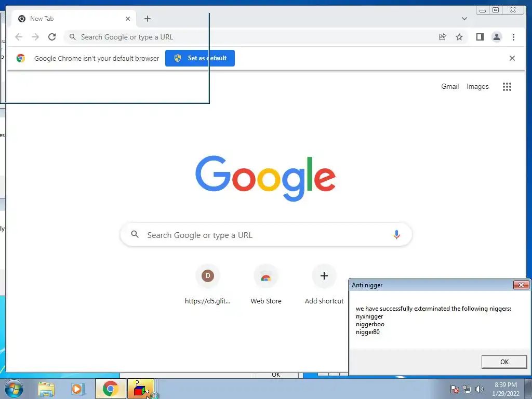This screenshot has height=399, width=532.
Task: Open the Web Store shortcut
Action: [266, 284]
